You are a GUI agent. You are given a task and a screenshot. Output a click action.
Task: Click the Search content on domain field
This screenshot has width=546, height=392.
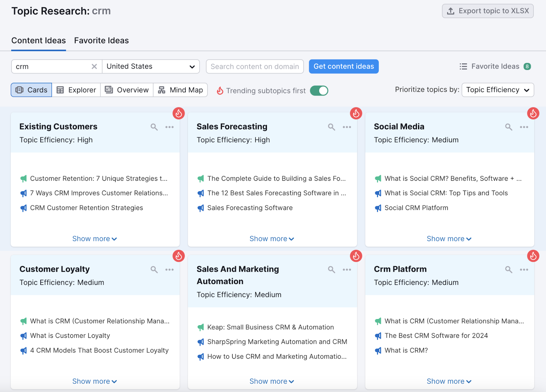tap(255, 66)
